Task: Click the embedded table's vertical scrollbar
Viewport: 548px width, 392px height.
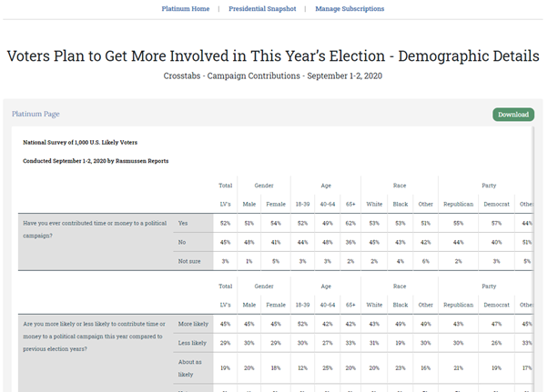Action: tap(533, 259)
